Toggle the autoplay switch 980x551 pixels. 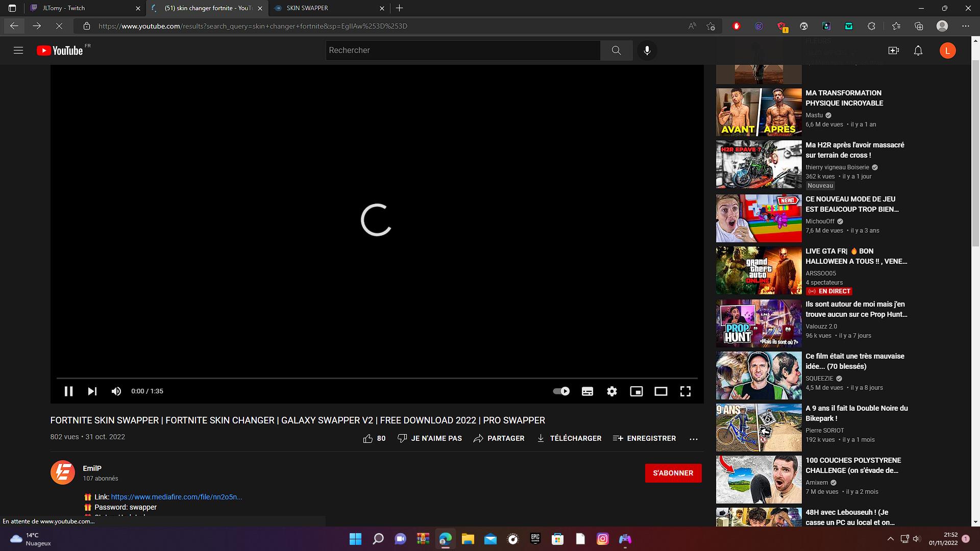561,391
